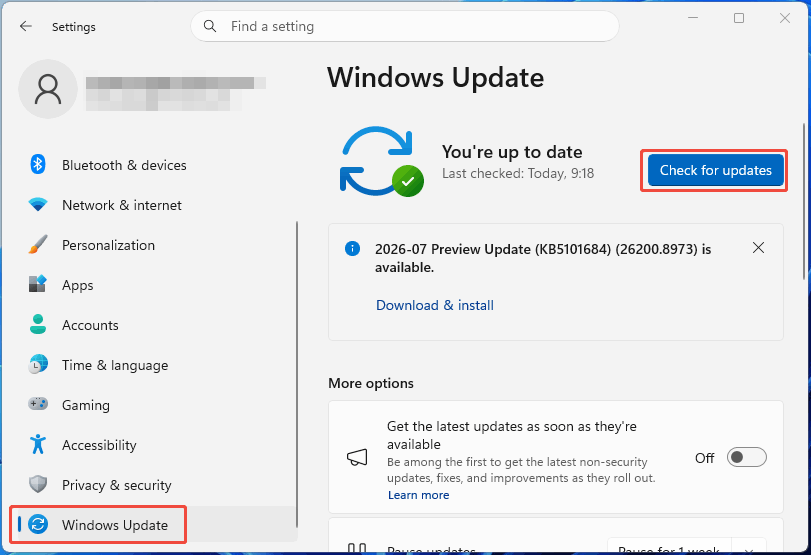Maximize the Settings window

click(x=739, y=18)
